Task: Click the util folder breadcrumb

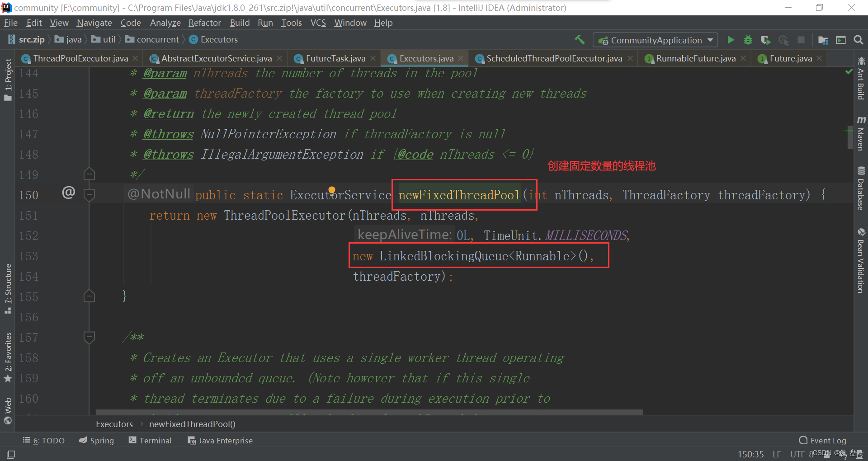Action: [x=104, y=40]
